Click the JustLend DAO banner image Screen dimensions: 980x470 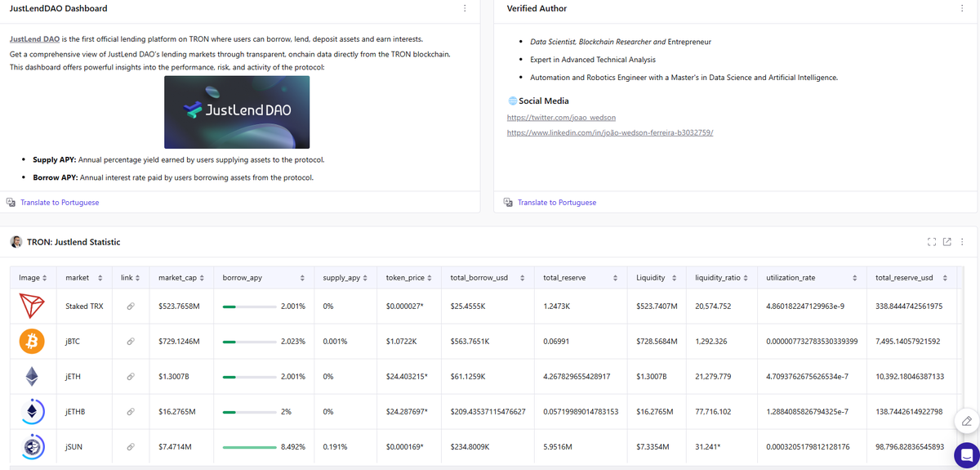[237, 112]
